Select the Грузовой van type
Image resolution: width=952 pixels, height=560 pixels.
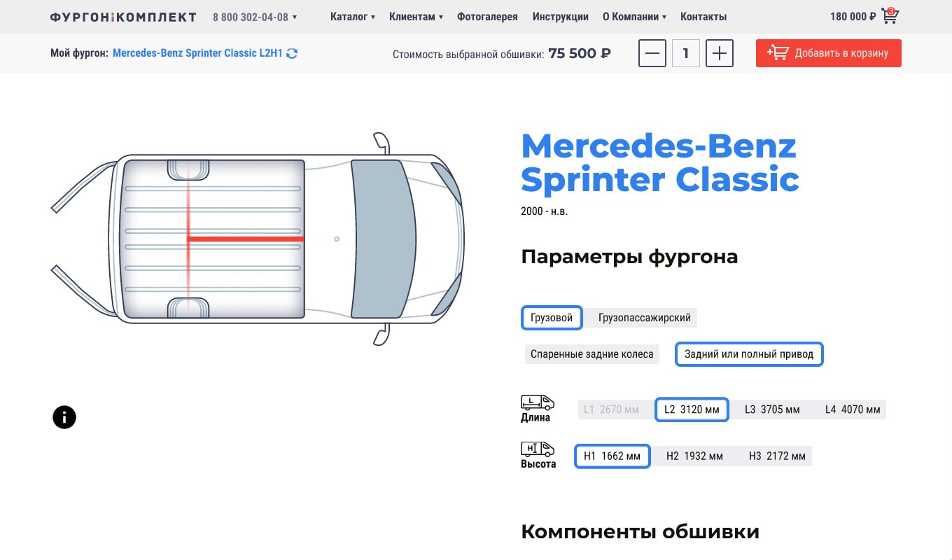point(552,318)
